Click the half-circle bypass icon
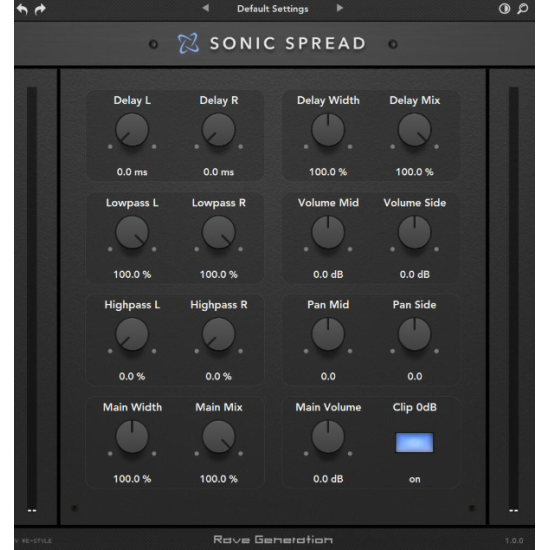Image resolution: width=550 pixels, height=550 pixels. [504, 9]
